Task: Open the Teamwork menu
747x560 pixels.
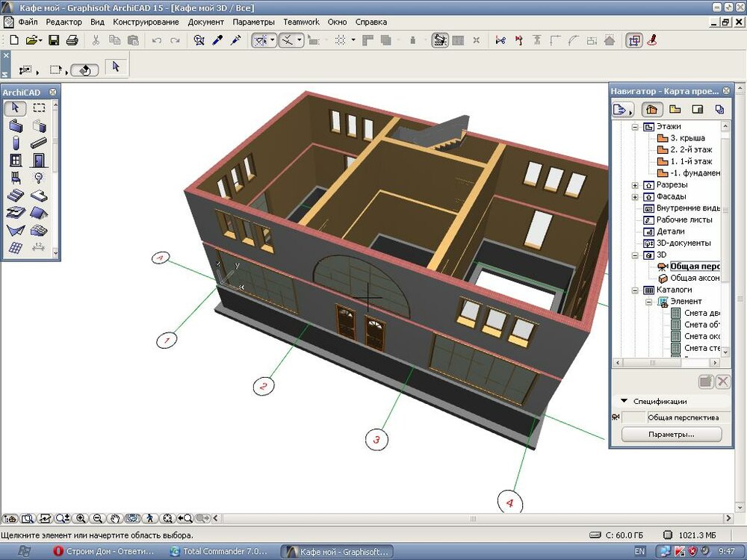Action: (x=301, y=22)
